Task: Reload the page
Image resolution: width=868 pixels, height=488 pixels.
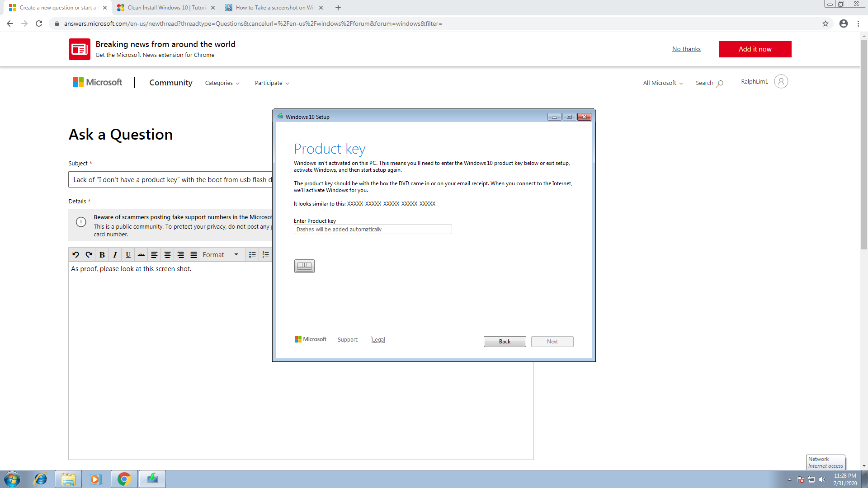Action: point(39,23)
